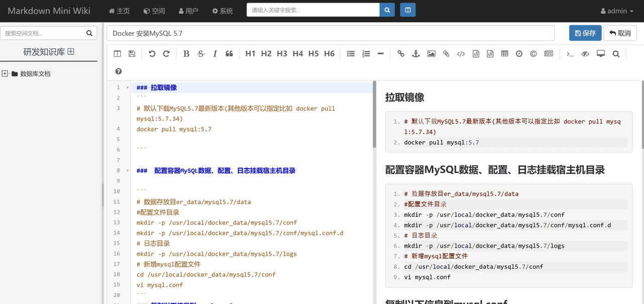This screenshot has width=644, height=304.
Task: Insert an ordered numbered list
Action: (x=366, y=54)
